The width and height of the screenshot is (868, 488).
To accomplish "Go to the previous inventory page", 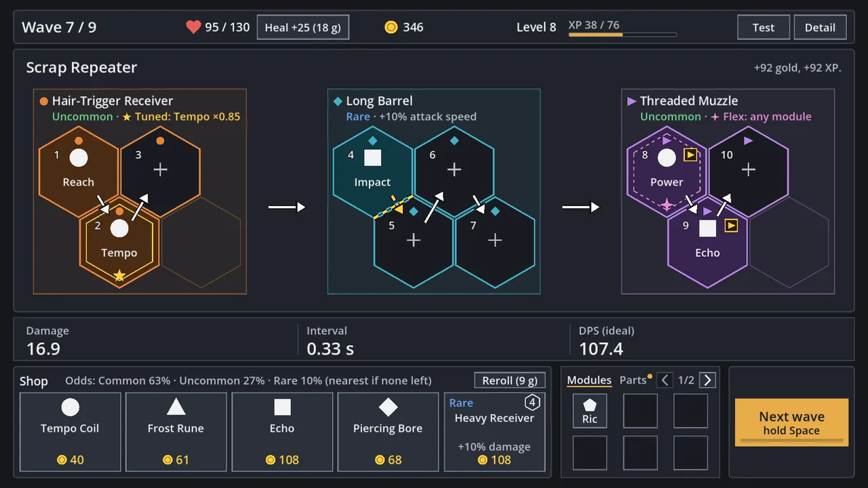I will point(665,380).
